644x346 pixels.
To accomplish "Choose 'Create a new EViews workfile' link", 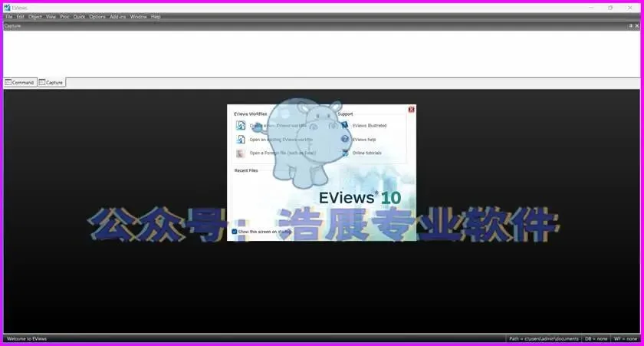I will pyautogui.click(x=278, y=126).
